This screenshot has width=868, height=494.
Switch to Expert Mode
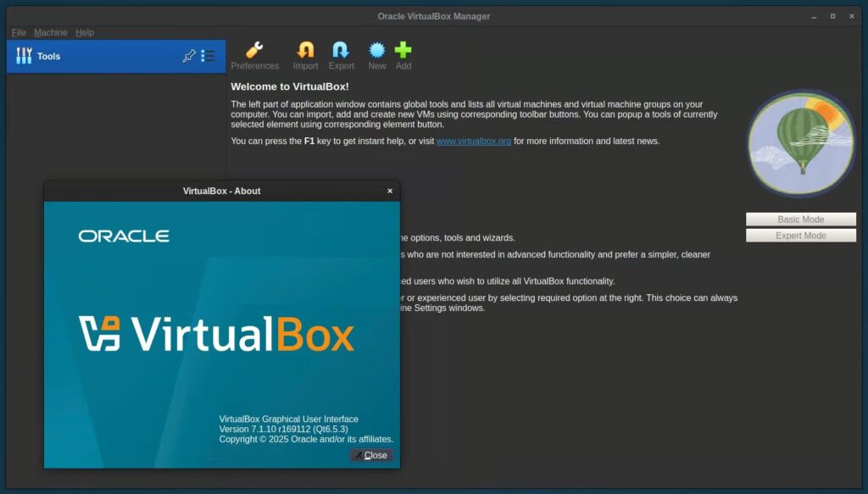pyautogui.click(x=799, y=235)
